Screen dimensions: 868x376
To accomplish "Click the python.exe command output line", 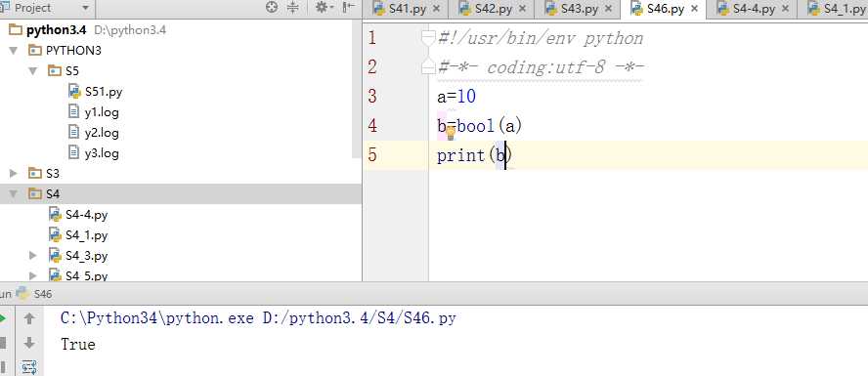I will pyautogui.click(x=258, y=318).
